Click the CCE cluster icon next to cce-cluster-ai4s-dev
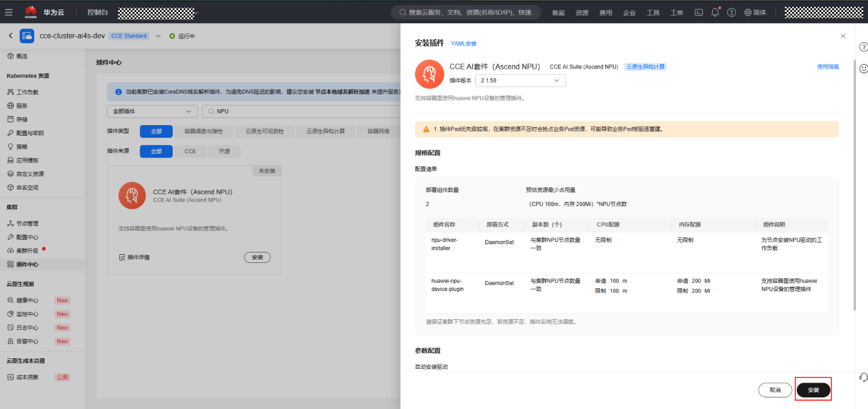The height and width of the screenshot is (409, 868). point(27,36)
